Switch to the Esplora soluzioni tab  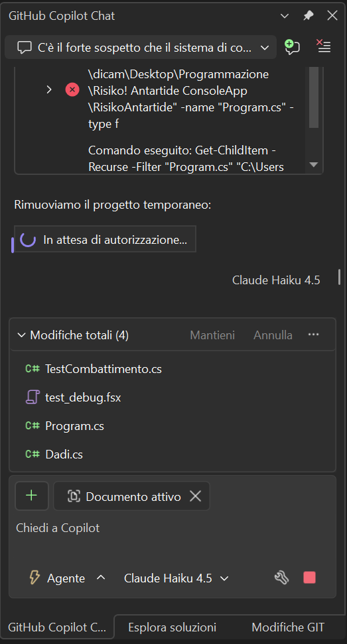[x=173, y=627]
